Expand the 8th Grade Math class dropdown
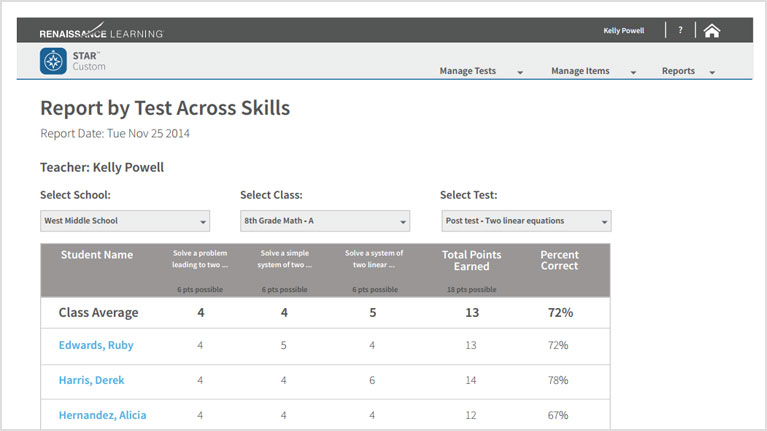The width and height of the screenshot is (767, 431). tap(324, 221)
